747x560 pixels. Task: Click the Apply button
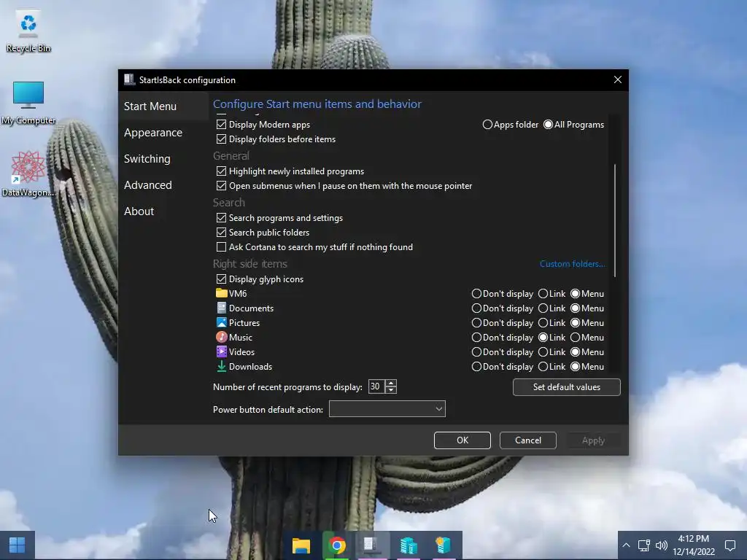tap(593, 440)
